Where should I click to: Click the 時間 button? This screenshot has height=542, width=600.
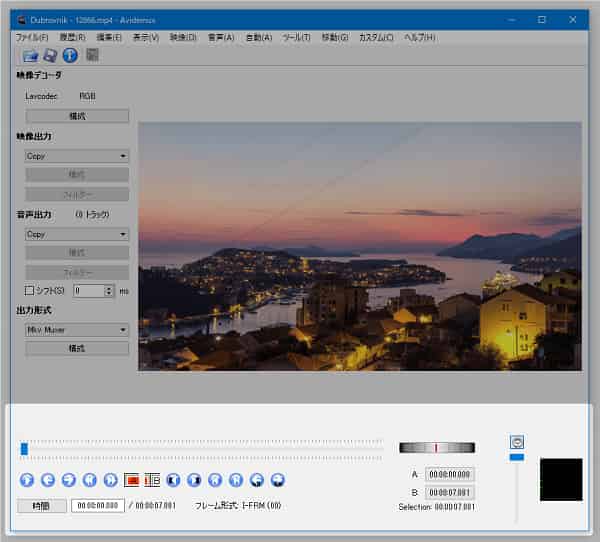click(x=42, y=506)
